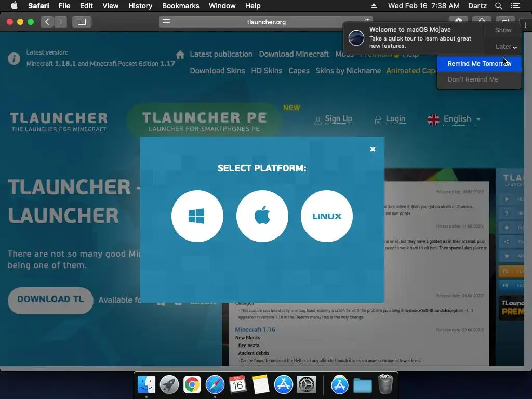Click the TLauncher logo

[x=59, y=122]
